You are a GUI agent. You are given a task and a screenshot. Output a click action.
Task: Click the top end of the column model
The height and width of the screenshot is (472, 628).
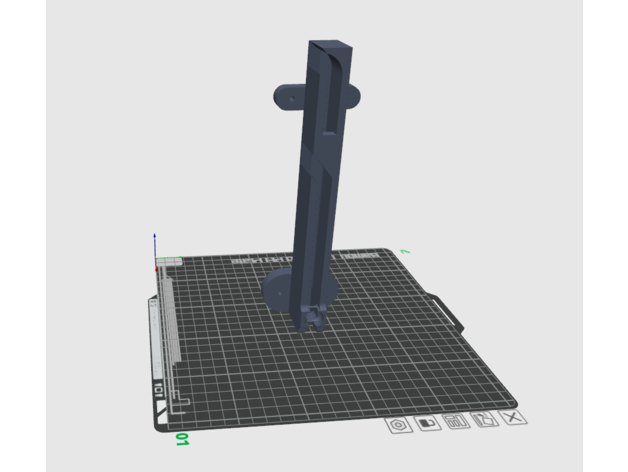(330, 44)
